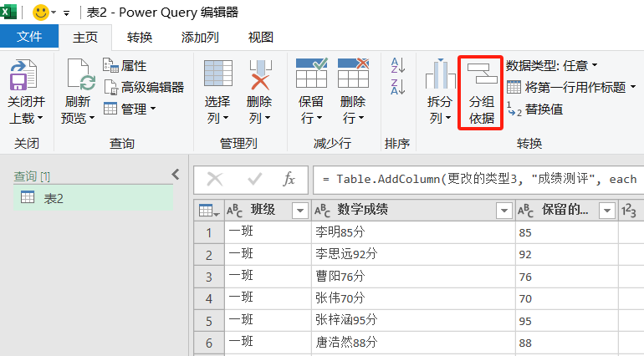644x356 pixels.
Task: Click the ABC type icon of 班级 column
Action: (x=234, y=211)
